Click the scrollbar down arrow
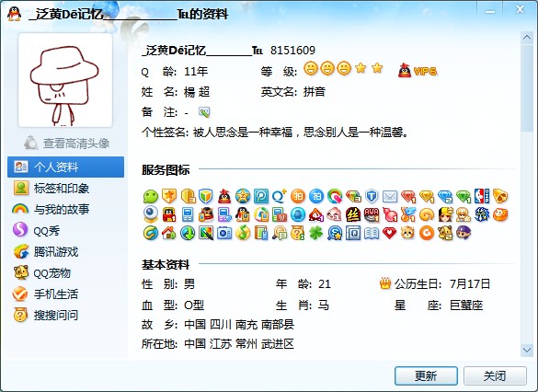The height and width of the screenshot is (392, 538). point(527,350)
